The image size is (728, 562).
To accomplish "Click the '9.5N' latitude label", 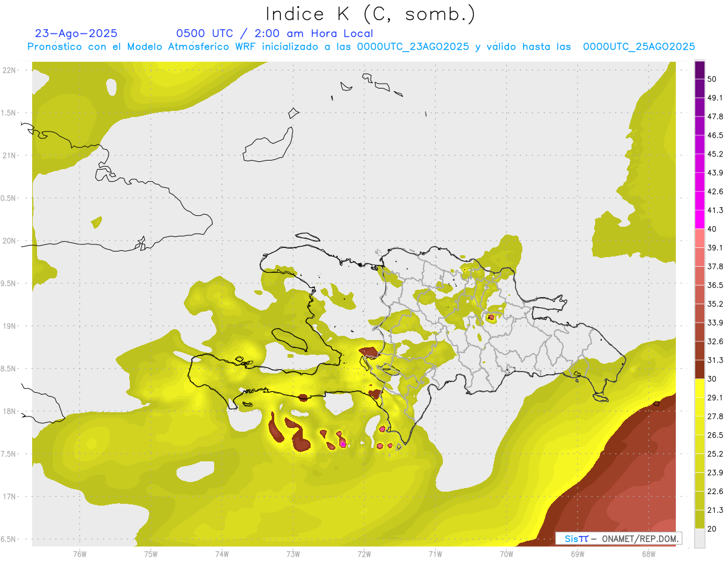I will tap(9, 283).
